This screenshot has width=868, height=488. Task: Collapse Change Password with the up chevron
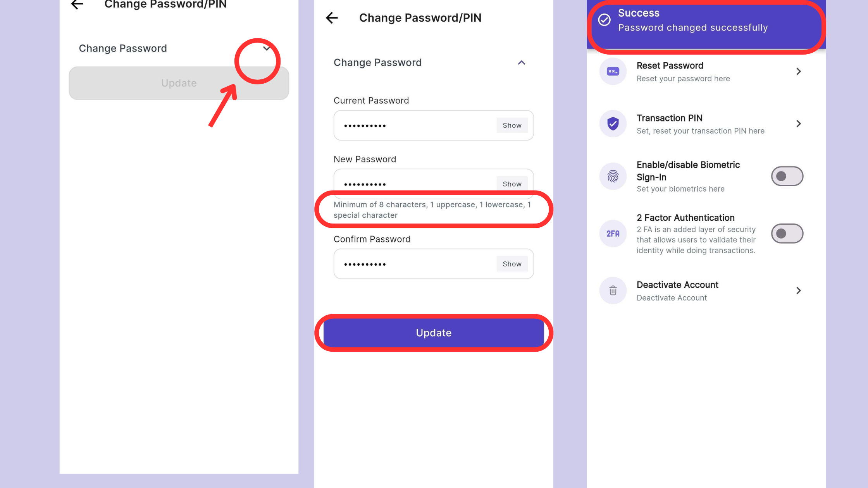522,63
